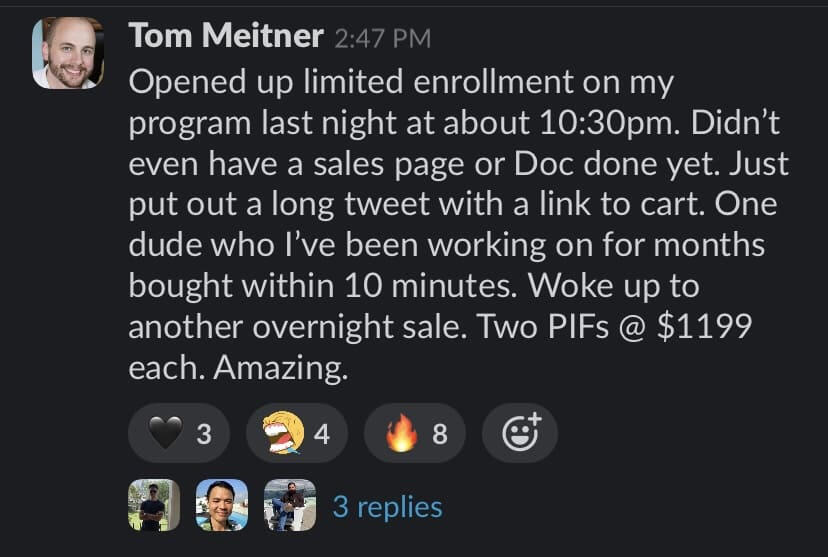Toggle the fire reaction count of 8
The width and height of the screenshot is (828, 557).
point(440,434)
